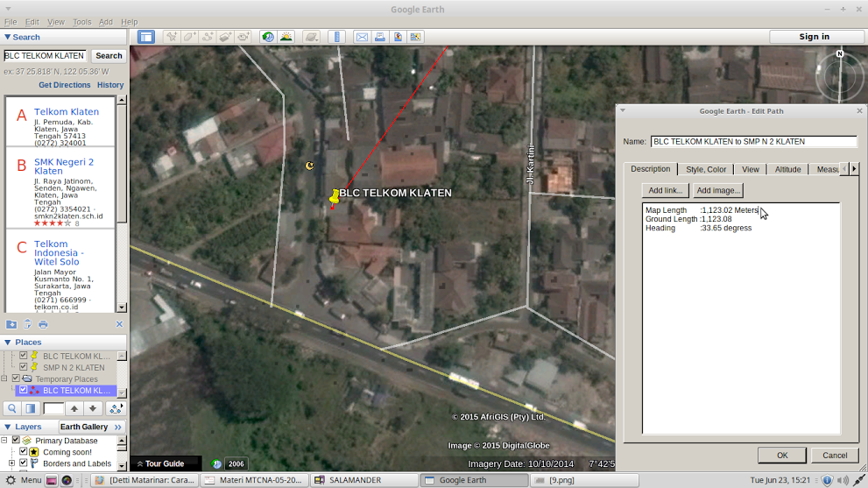Open the View menu

55,22
